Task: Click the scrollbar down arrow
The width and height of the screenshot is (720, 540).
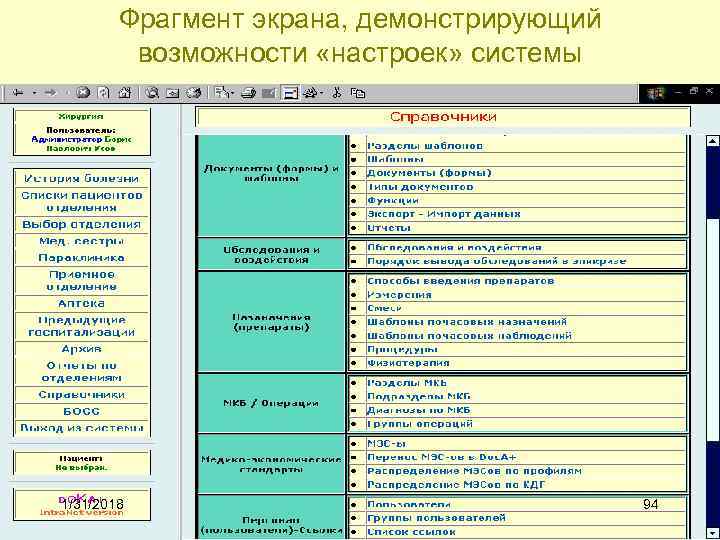Action: click(x=713, y=533)
